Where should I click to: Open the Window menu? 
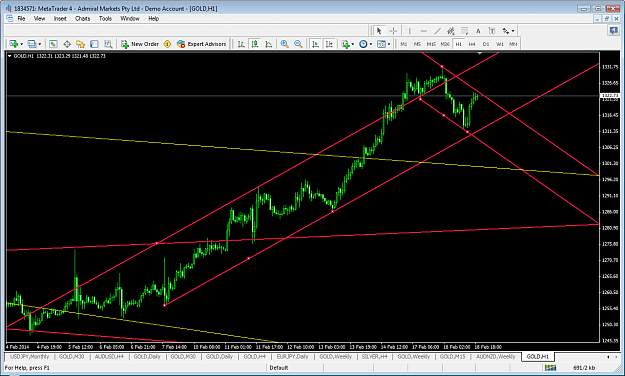130,18
